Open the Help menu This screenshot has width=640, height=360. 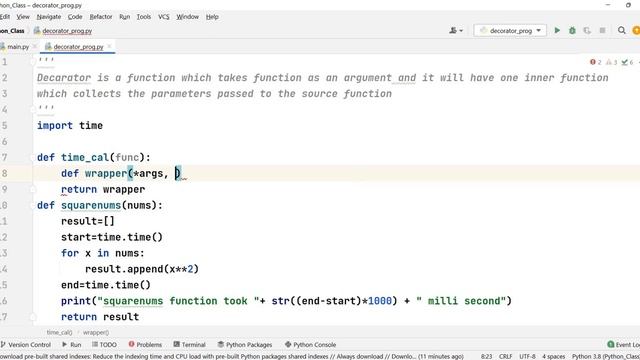pyautogui.click(x=212, y=17)
